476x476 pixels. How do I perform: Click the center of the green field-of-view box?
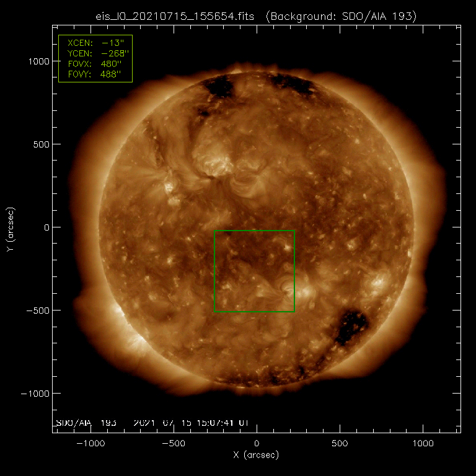point(254,271)
